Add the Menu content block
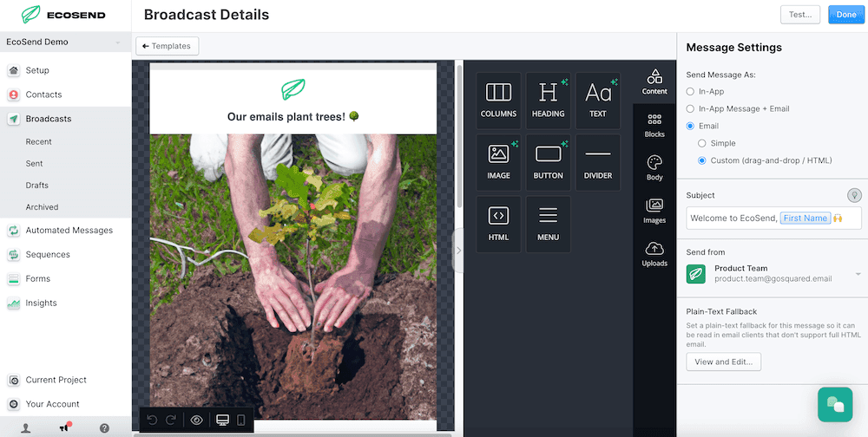The width and height of the screenshot is (868, 437). point(548,225)
